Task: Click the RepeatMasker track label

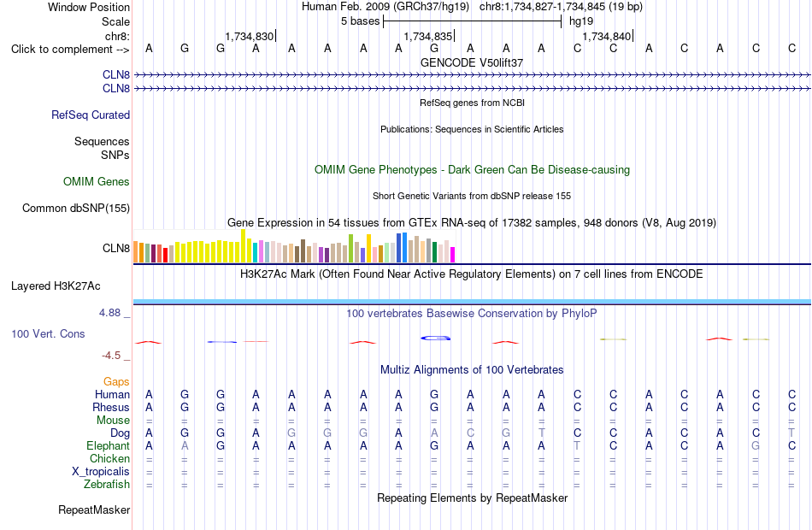Action: (x=94, y=510)
